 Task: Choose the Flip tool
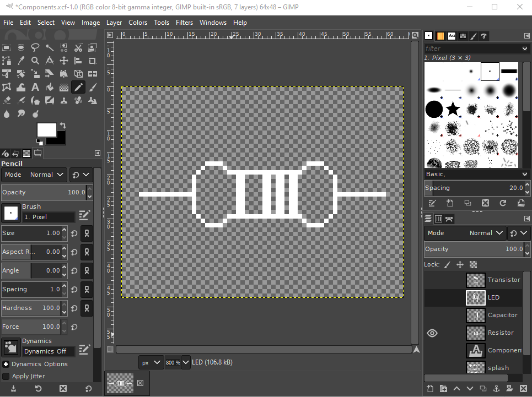coord(92,74)
